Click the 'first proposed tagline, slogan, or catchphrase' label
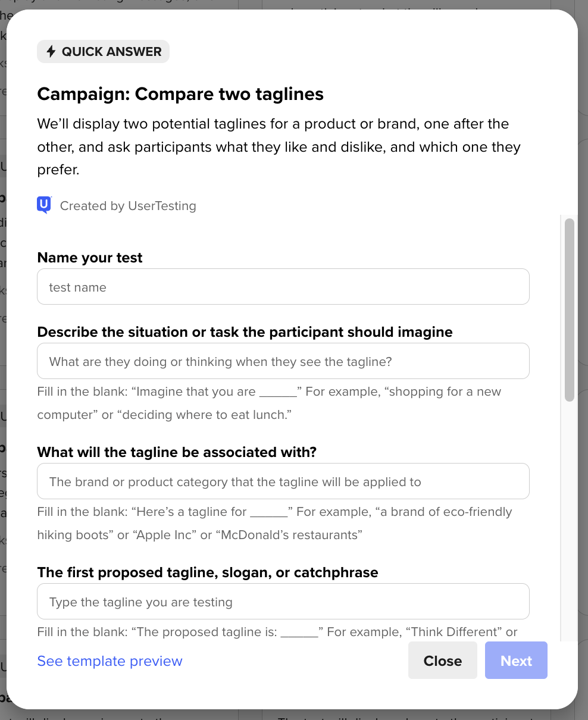 [208, 572]
